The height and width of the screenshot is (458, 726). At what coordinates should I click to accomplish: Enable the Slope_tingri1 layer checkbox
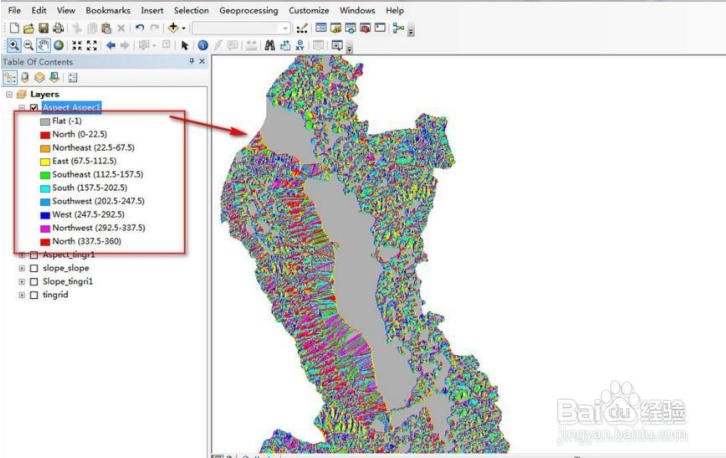[34, 282]
